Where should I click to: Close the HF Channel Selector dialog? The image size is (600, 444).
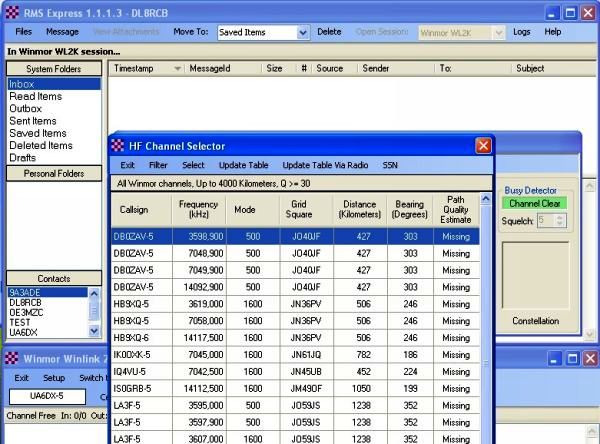point(484,146)
